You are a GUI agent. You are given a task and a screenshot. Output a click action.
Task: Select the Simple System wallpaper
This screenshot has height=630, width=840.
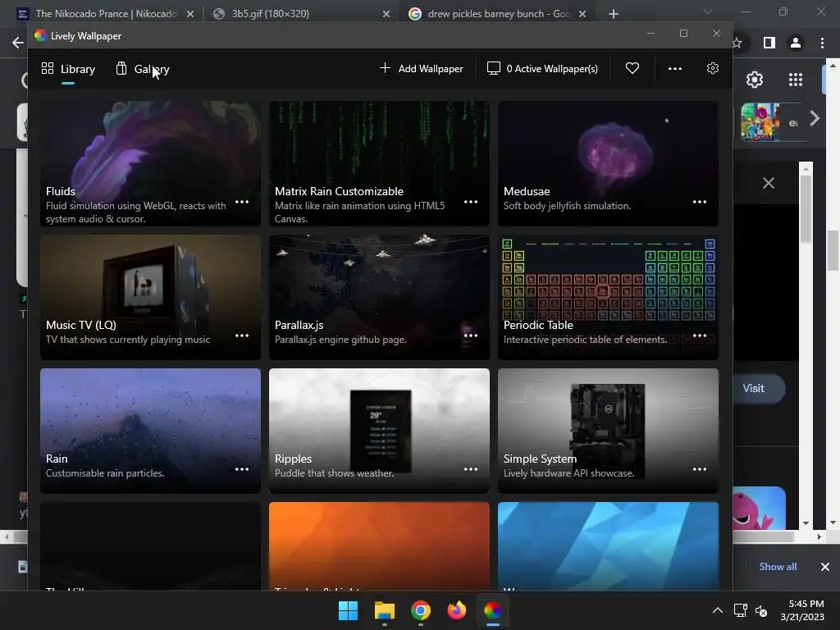pos(608,430)
